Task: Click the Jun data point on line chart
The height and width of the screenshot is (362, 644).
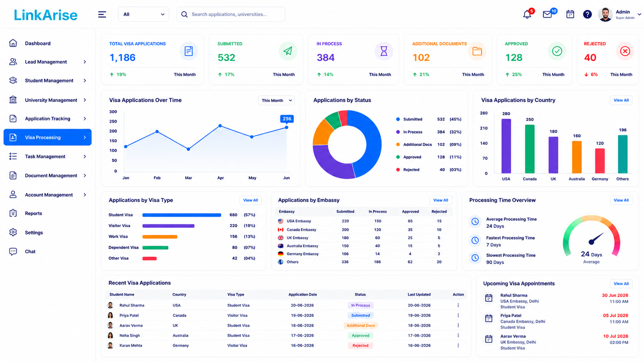Action: (287, 128)
